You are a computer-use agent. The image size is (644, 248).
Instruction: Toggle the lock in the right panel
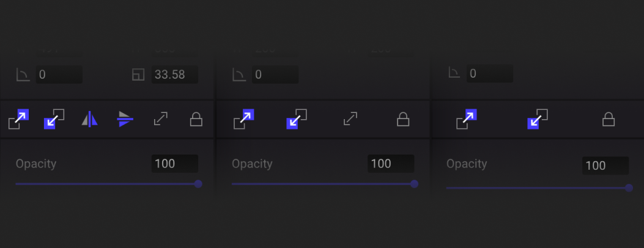coord(609,119)
